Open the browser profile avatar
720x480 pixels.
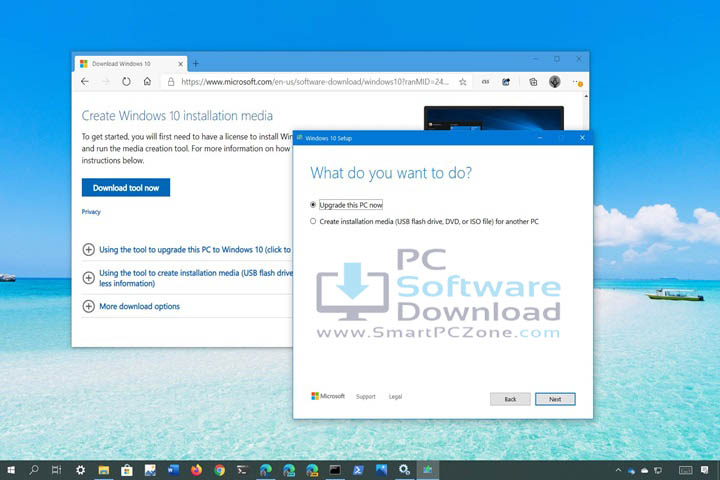tap(555, 82)
